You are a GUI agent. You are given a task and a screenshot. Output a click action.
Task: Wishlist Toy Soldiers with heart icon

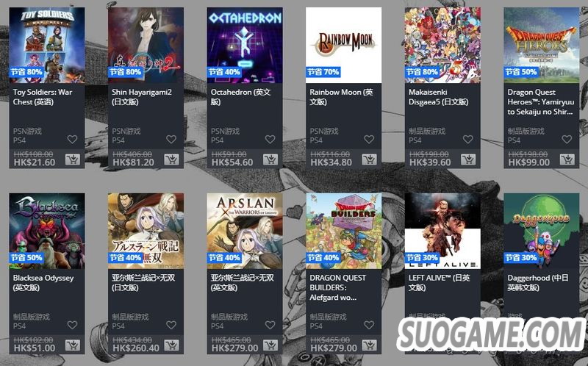pyautogui.click(x=72, y=139)
